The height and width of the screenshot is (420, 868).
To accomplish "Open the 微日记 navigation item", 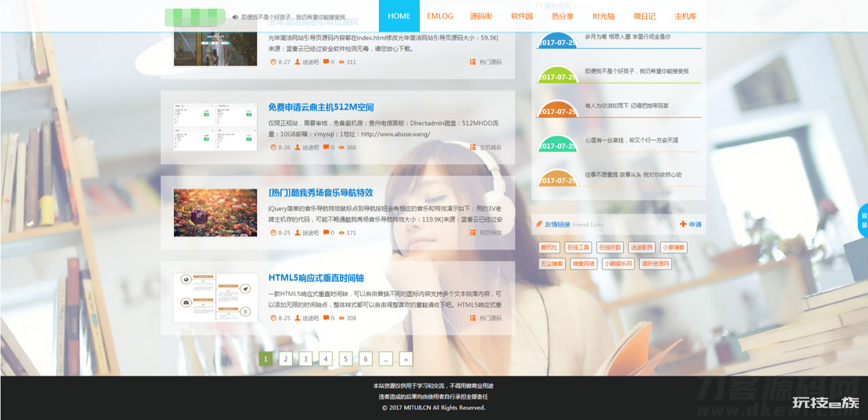I will (645, 16).
